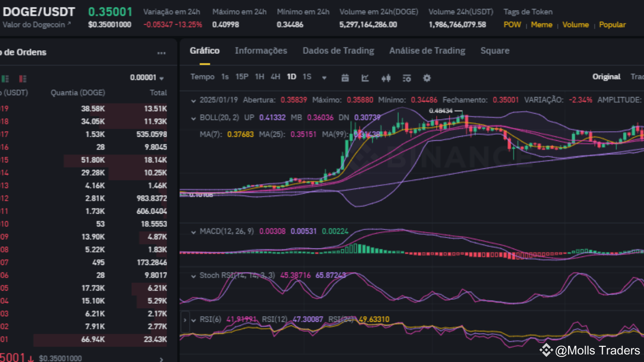Open the POW token tag
The height and width of the screenshot is (362, 644).
512,25
